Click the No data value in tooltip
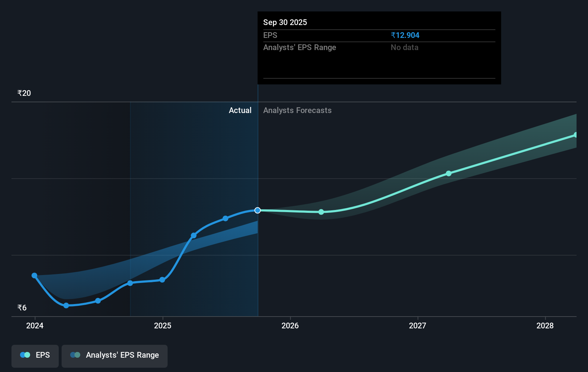 [405, 48]
